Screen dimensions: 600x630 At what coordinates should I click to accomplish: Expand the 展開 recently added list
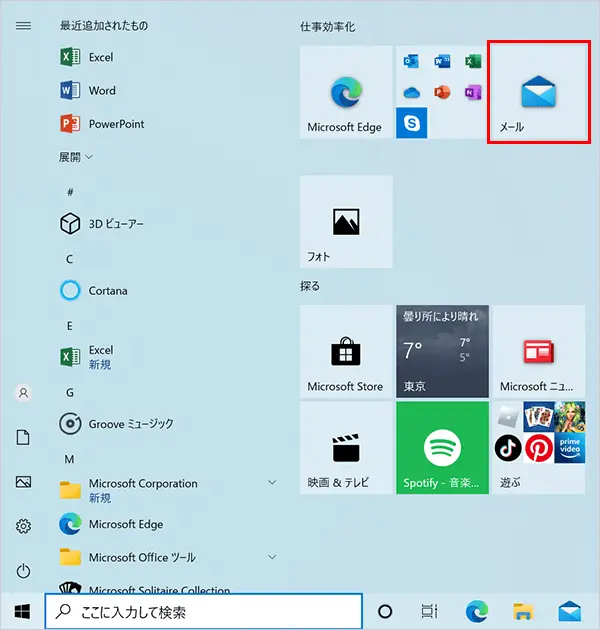[x=76, y=157]
